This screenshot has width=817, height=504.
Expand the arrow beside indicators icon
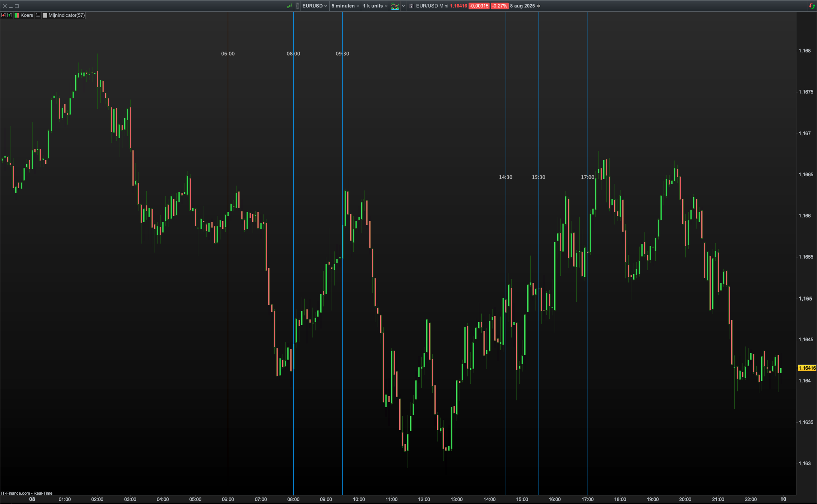[x=403, y=6]
